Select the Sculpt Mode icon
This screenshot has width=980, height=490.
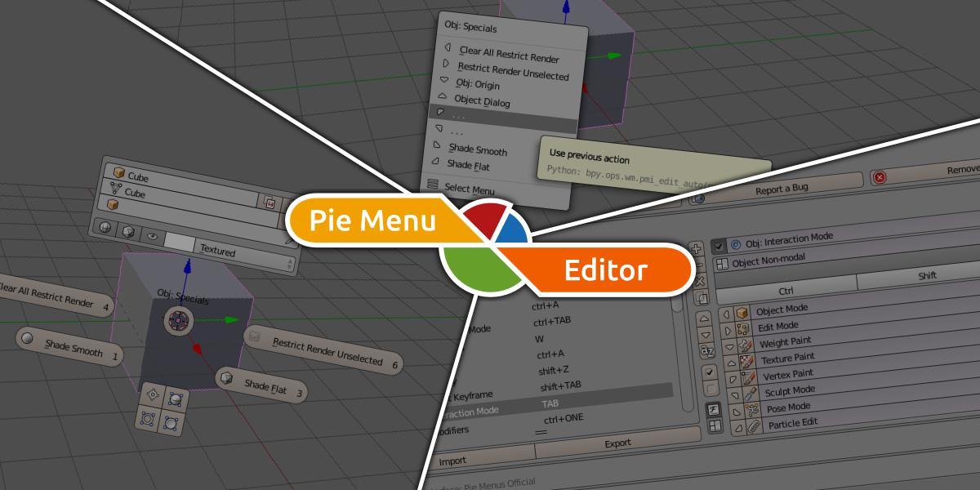pyautogui.click(x=752, y=394)
